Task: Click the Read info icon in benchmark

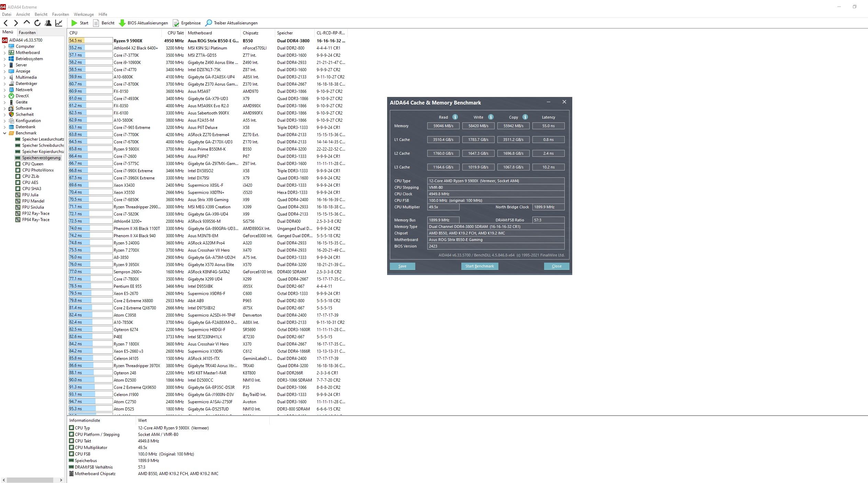Action: click(455, 117)
